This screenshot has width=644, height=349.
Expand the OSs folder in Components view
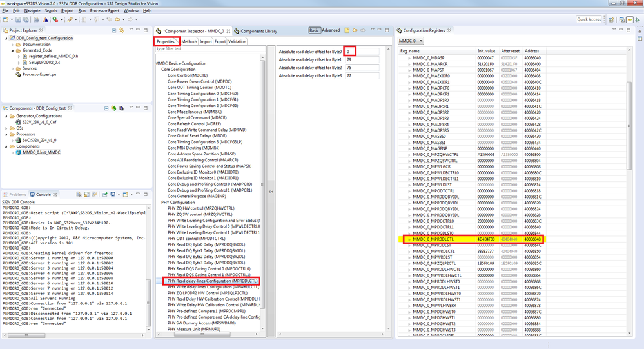6,128
